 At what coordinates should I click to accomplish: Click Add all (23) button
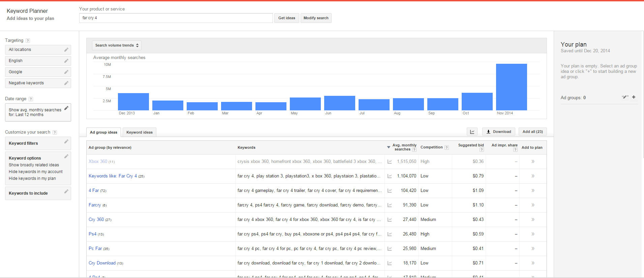[x=532, y=132]
